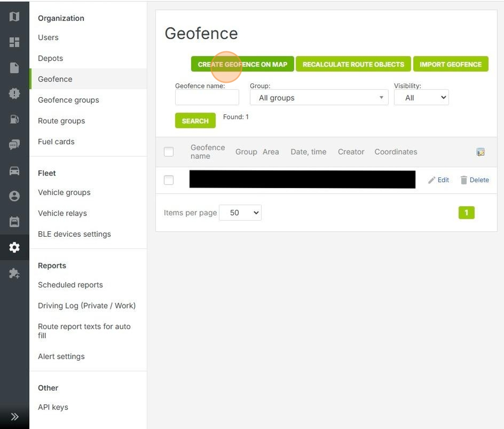Click the Geofence name input field

click(x=207, y=98)
